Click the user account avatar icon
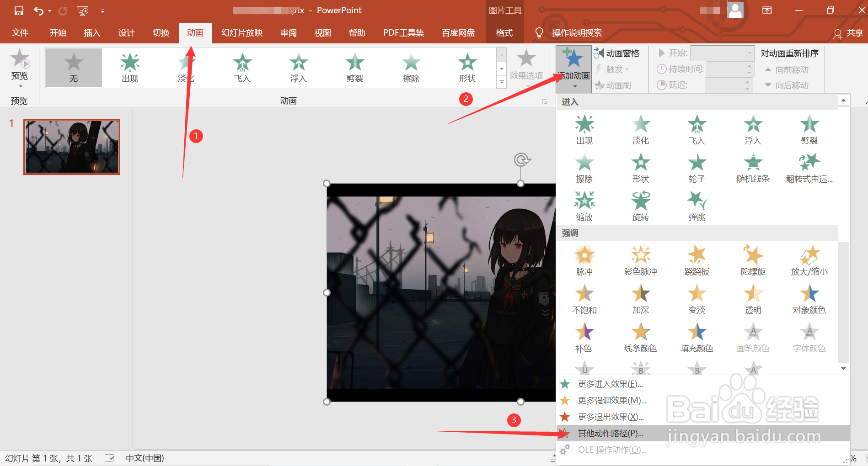The image size is (868, 466). click(735, 10)
